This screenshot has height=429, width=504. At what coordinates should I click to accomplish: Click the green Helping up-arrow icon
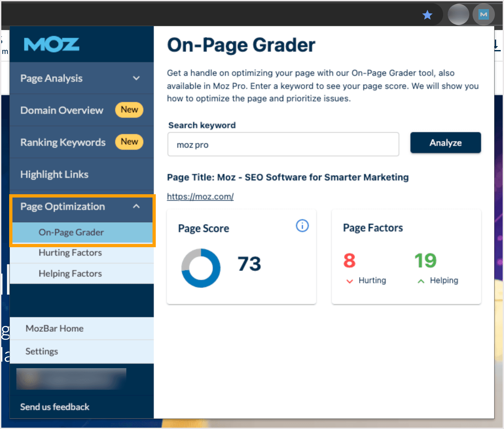[421, 281]
